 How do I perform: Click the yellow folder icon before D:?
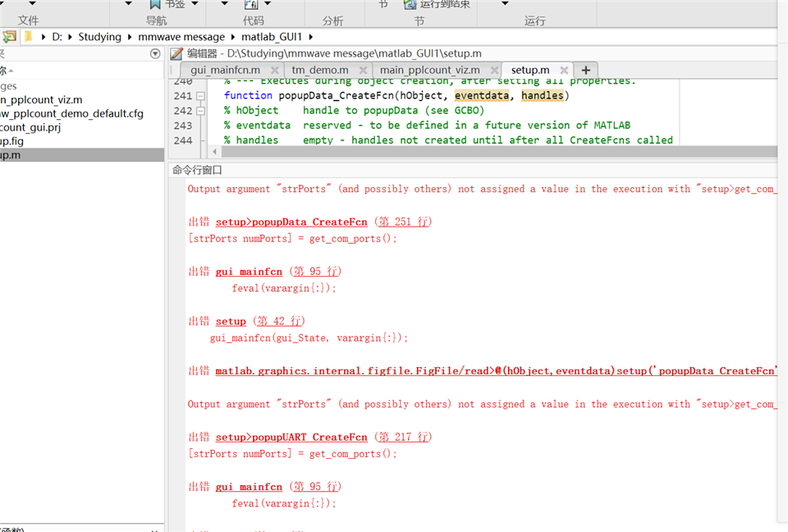[x=29, y=36]
